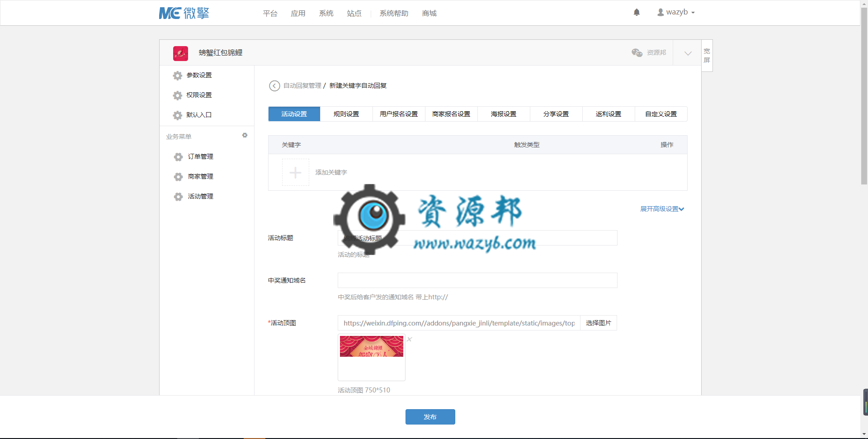This screenshot has width=868, height=439.
Task: Switch to the 海报设置 tab
Action: [504, 114]
